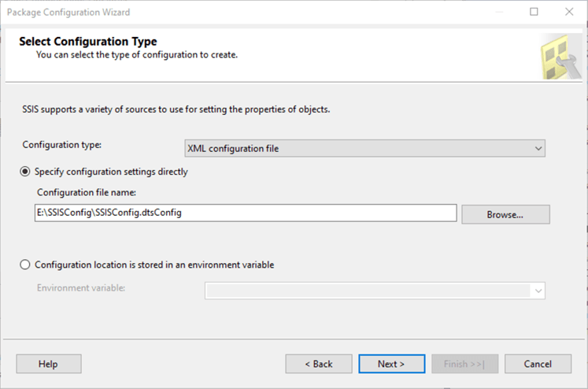This screenshot has height=389, width=588.
Task: Choose 'Configuration location is stored in environment variable'
Action: pos(26,265)
